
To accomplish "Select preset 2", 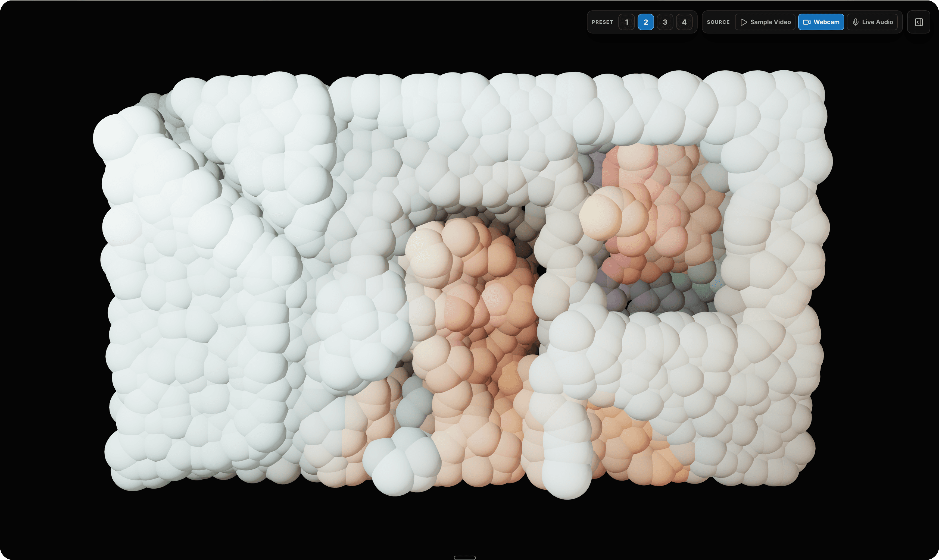I will (646, 22).
